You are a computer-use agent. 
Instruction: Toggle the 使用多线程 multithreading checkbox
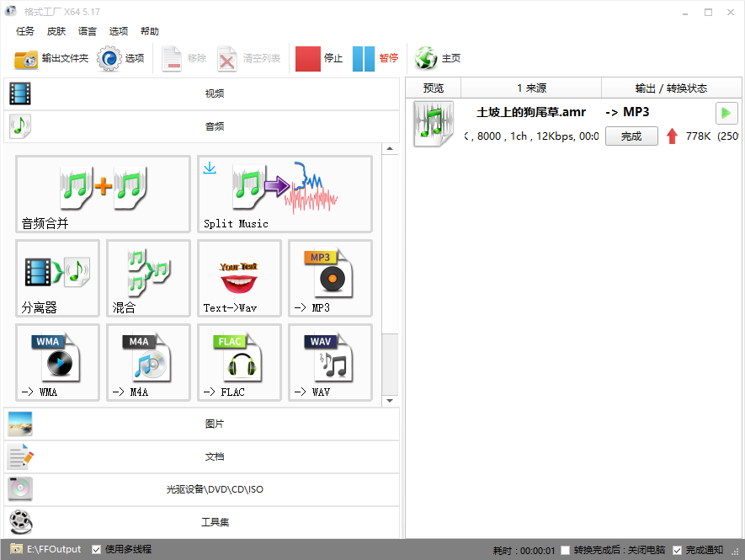(x=96, y=548)
